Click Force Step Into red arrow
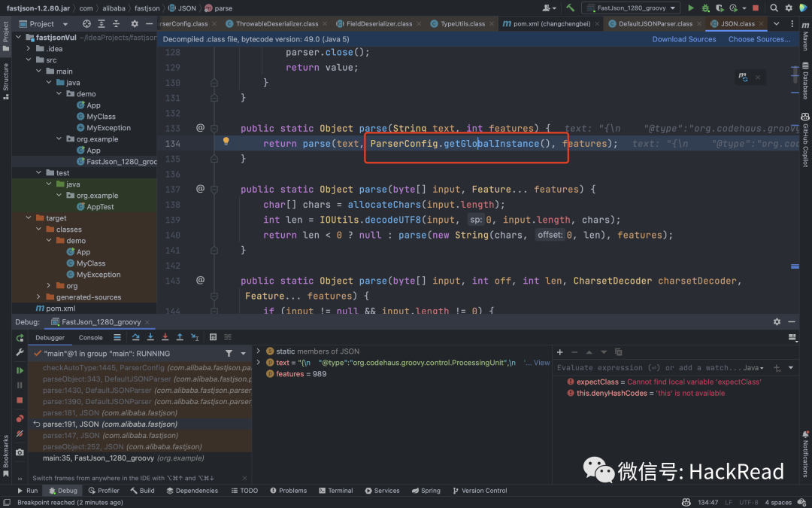812x508 pixels. click(x=165, y=337)
